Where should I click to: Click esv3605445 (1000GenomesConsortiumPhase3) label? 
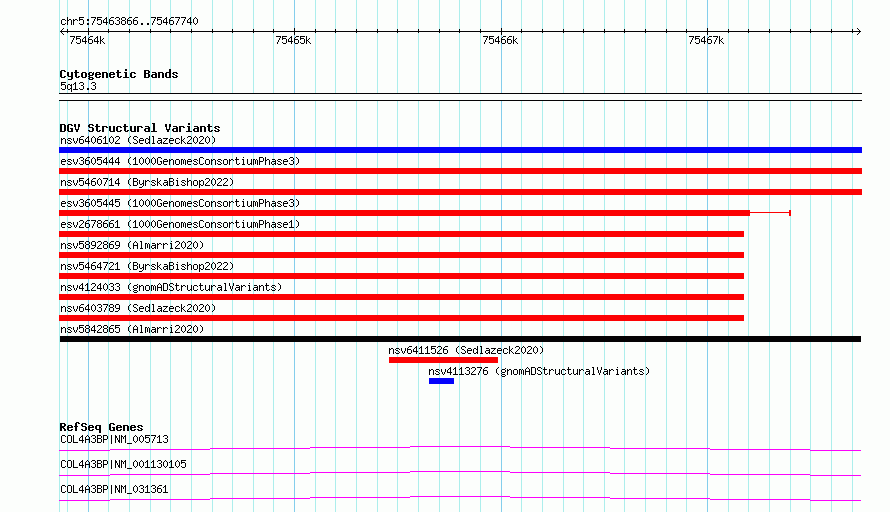180,203
